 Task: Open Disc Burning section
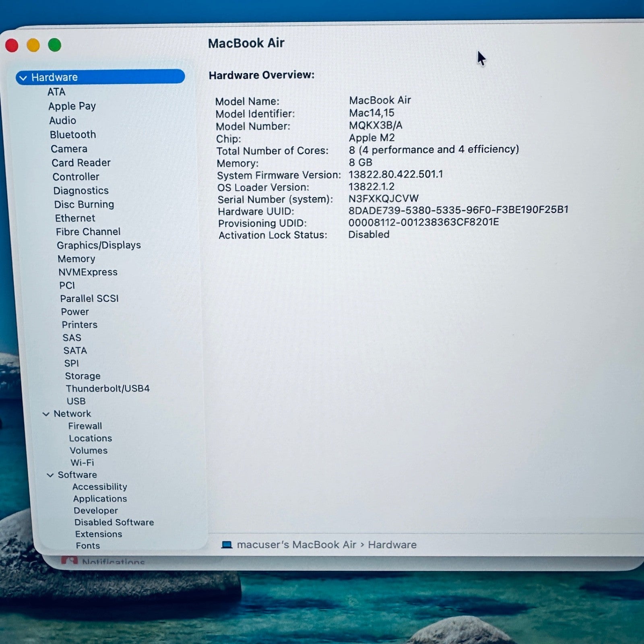tap(84, 204)
